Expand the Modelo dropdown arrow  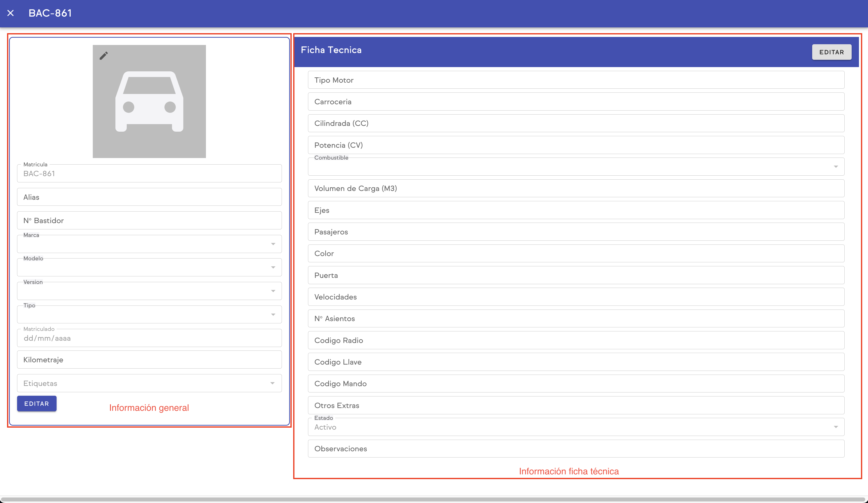coord(273,268)
